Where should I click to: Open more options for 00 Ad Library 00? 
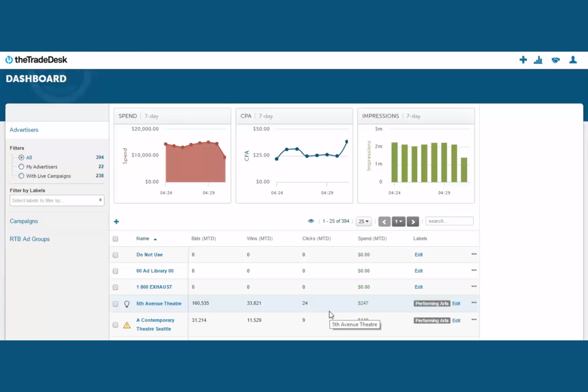[474, 270]
